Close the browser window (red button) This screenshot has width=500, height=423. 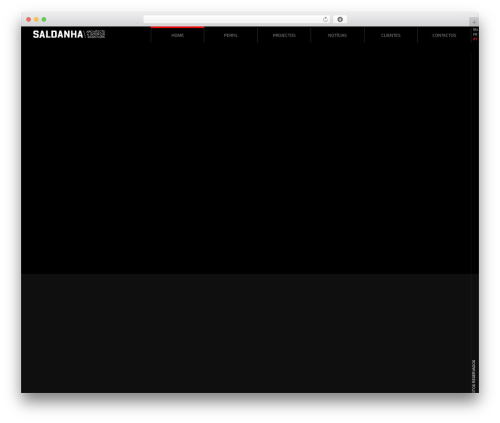pyautogui.click(x=29, y=19)
